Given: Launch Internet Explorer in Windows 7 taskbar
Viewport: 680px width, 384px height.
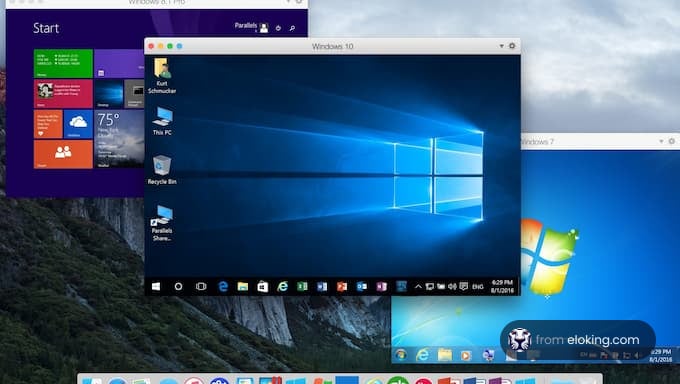Looking at the screenshot, I should tap(422, 355).
